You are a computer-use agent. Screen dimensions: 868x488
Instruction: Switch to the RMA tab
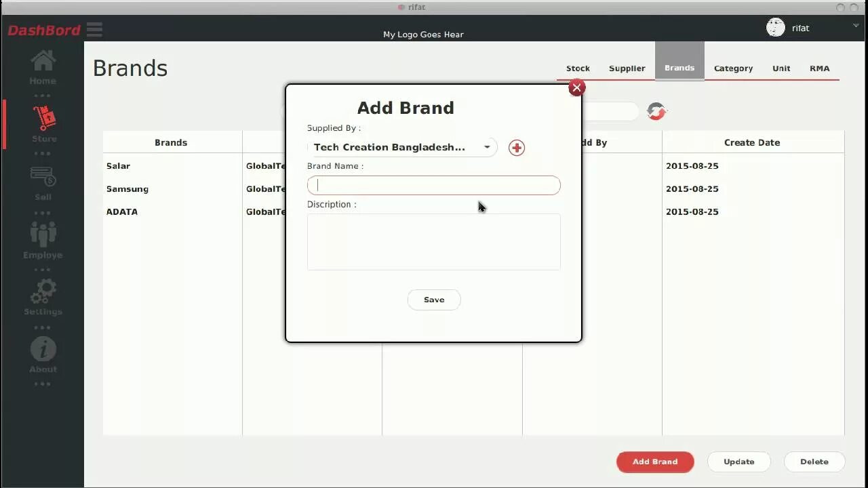[x=819, y=68]
